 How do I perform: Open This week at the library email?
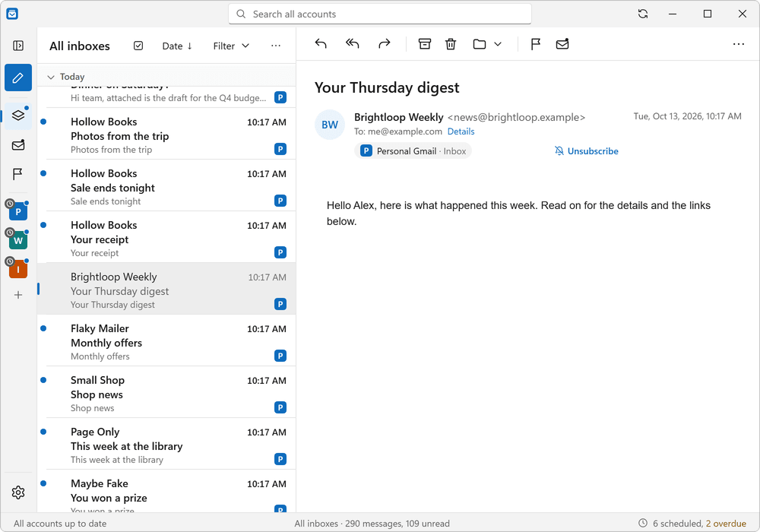166,445
